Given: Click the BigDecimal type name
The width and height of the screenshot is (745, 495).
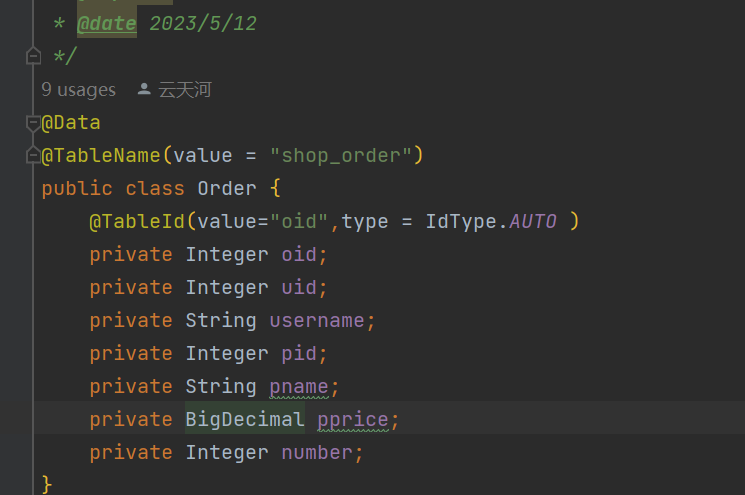Looking at the screenshot, I should pyautogui.click(x=245, y=419).
